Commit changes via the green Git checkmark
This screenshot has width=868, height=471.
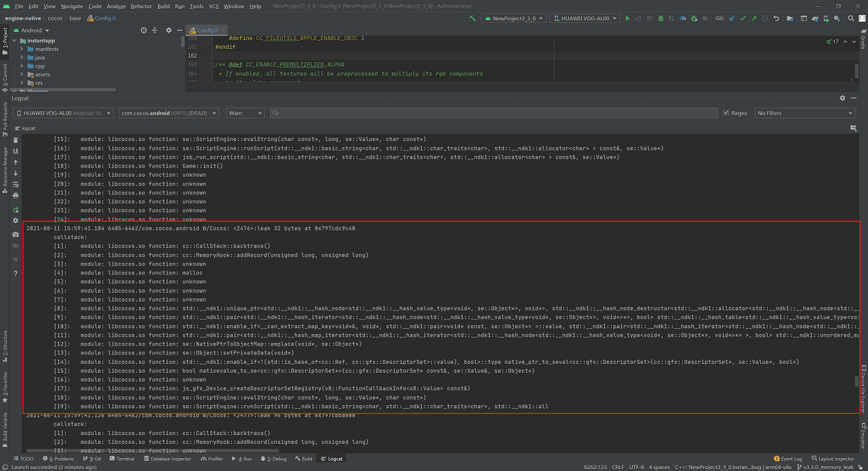click(x=743, y=18)
